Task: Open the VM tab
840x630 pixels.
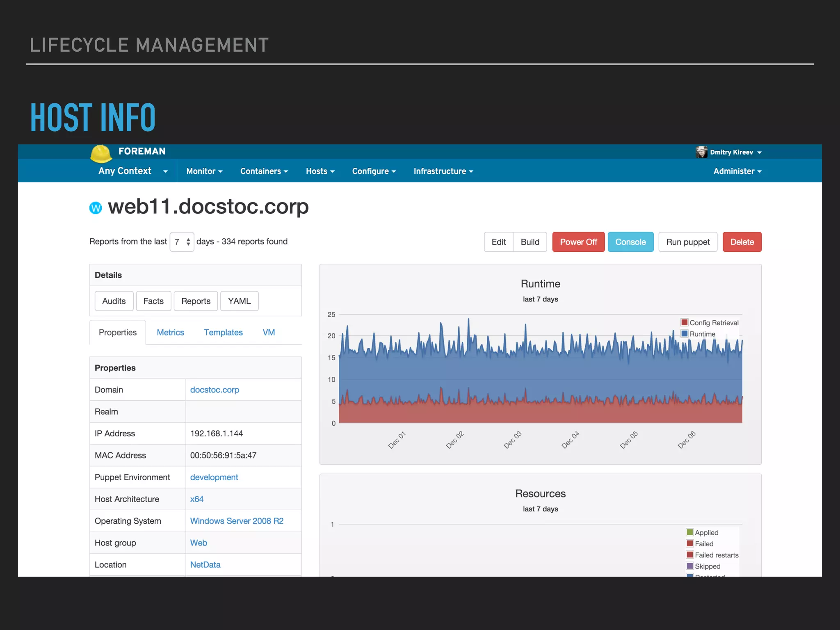Action: (x=269, y=332)
